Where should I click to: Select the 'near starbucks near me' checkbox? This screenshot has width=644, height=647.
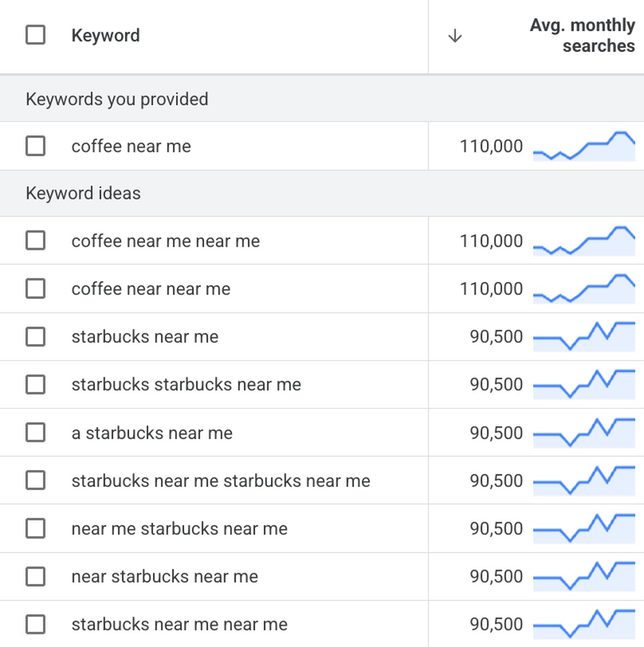tap(35, 576)
